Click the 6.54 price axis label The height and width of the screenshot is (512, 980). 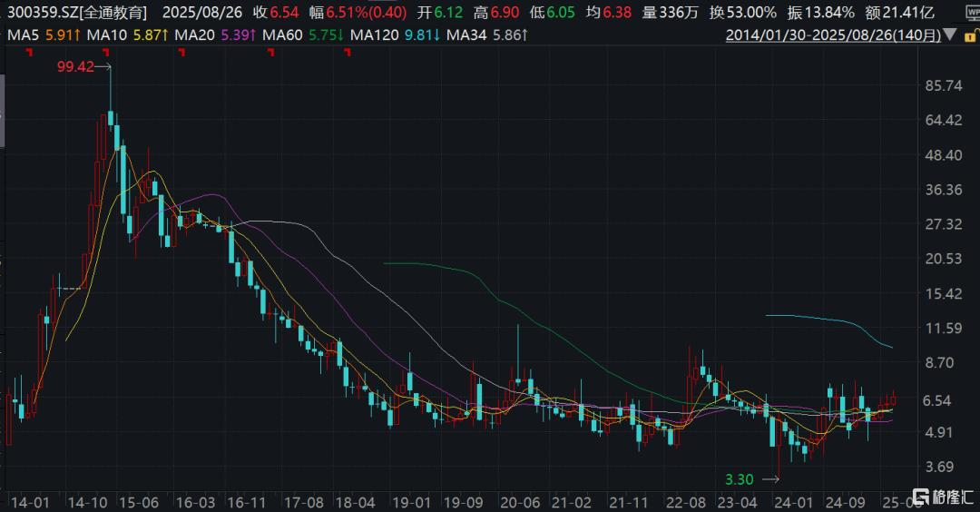tap(937, 400)
